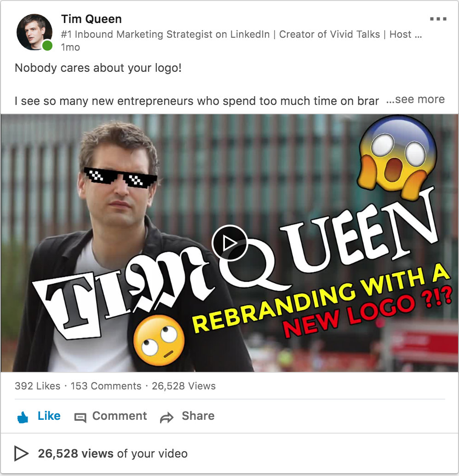This screenshot has height=476, width=459.
Task: Click the shocked face emoji on thumbnail
Action: (398, 157)
